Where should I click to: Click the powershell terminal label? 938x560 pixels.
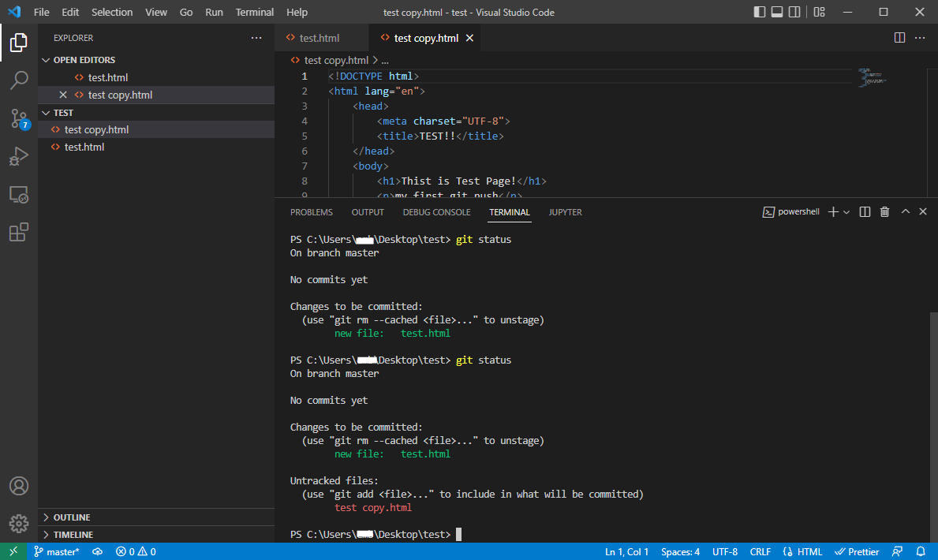[790, 212]
